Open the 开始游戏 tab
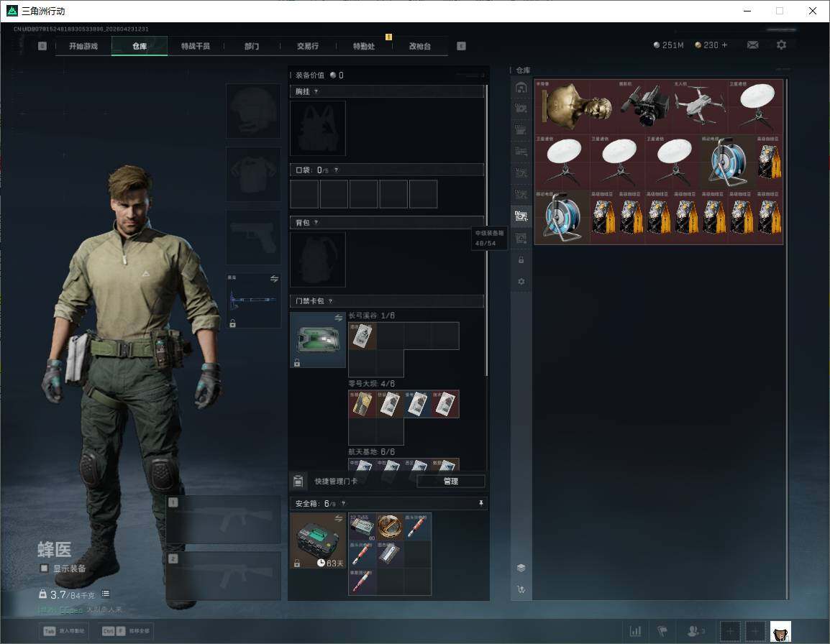This screenshot has width=830, height=644. [x=83, y=46]
